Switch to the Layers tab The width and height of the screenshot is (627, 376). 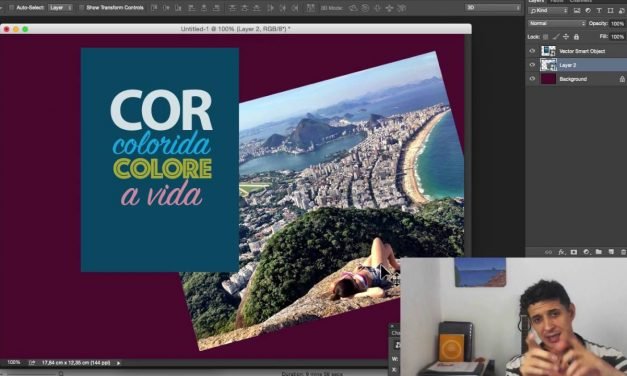[x=536, y=1]
